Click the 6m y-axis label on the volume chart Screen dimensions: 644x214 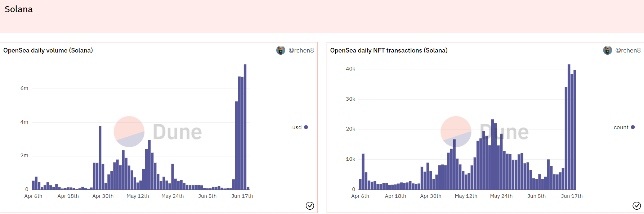click(x=24, y=88)
